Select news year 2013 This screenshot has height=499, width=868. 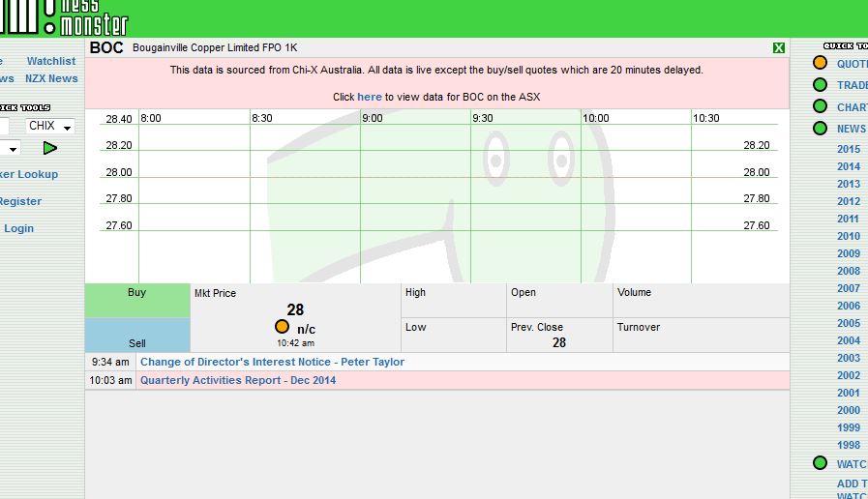[849, 184]
